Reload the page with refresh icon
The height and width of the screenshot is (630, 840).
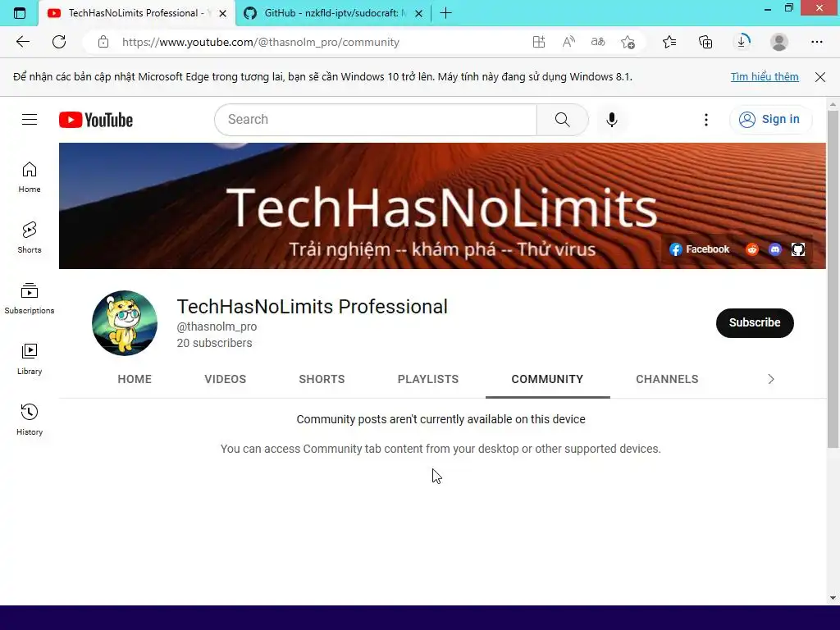(x=59, y=42)
